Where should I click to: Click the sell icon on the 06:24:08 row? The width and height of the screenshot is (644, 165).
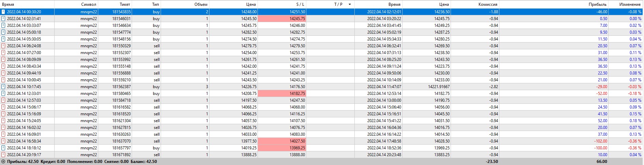(3, 46)
